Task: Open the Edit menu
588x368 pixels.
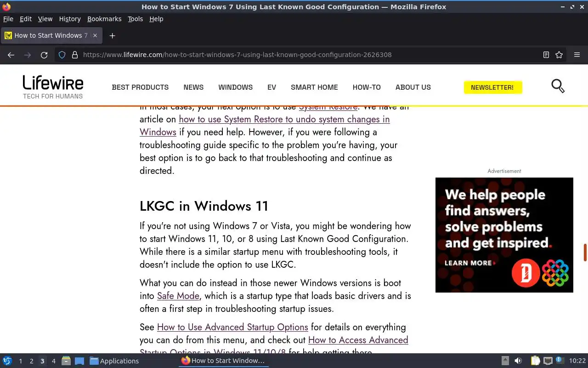Action: (x=26, y=19)
